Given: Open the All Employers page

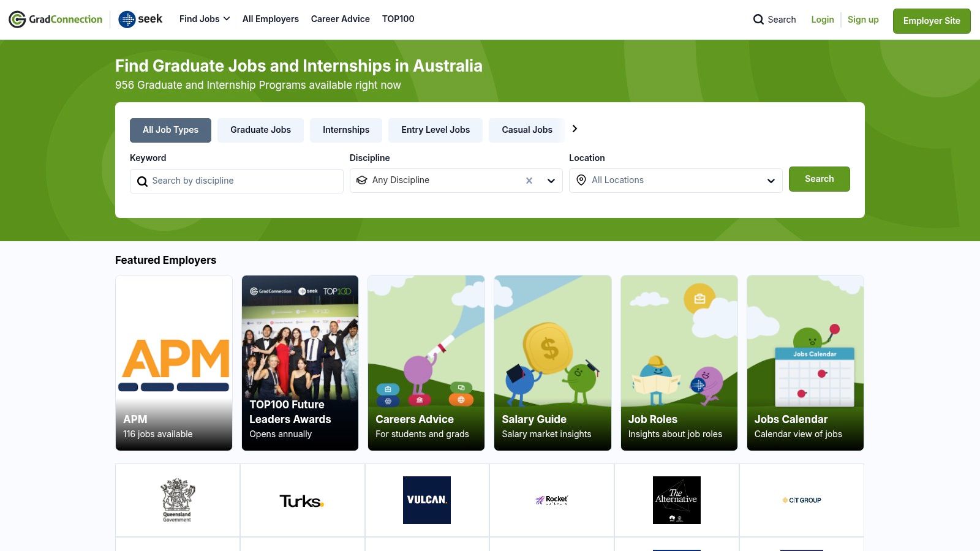Looking at the screenshot, I should pyautogui.click(x=270, y=19).
